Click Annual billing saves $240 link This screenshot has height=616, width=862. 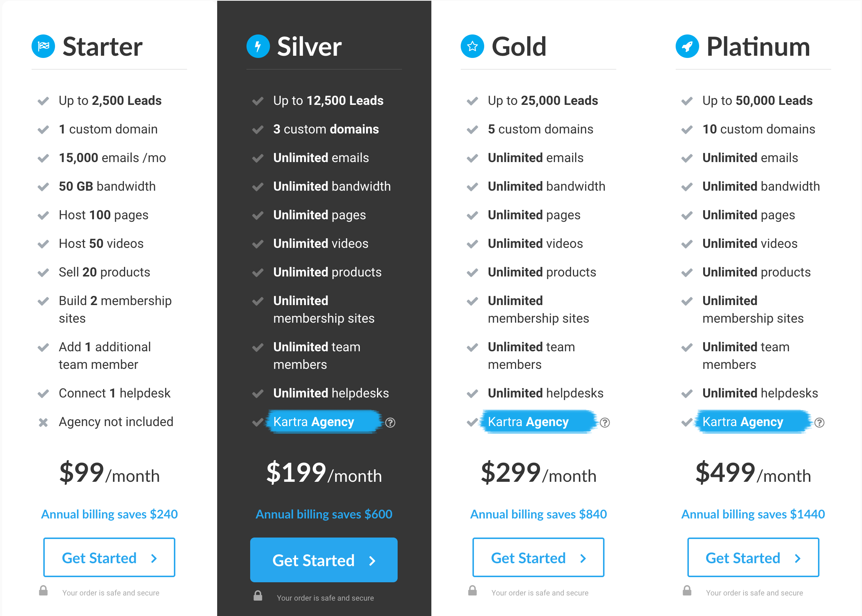point(109,514)
